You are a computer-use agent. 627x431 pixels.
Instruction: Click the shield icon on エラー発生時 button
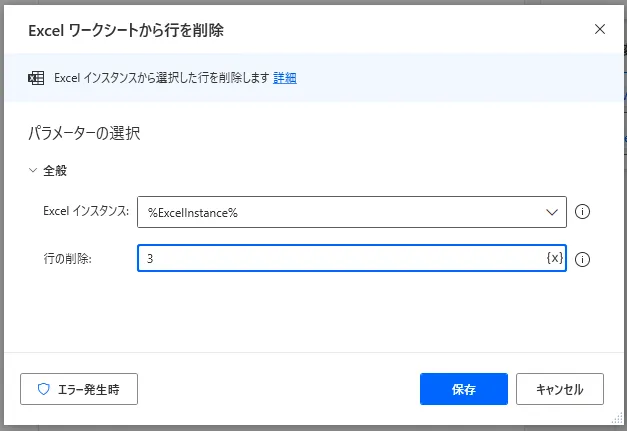pos(43,390)
